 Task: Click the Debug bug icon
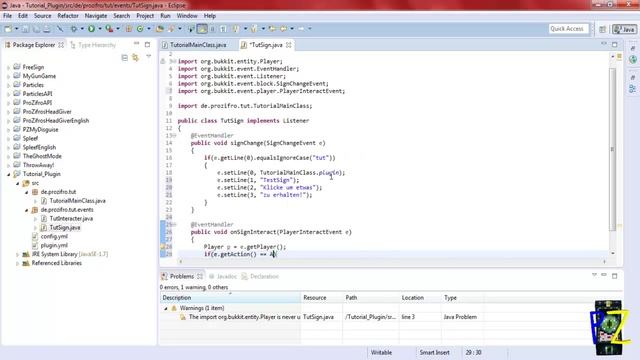pyautogui.click(x=73, y=29)
